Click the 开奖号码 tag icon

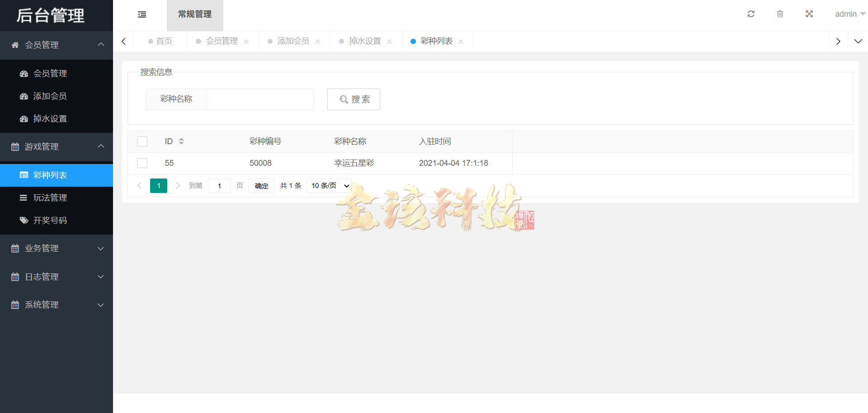point(24,220)
